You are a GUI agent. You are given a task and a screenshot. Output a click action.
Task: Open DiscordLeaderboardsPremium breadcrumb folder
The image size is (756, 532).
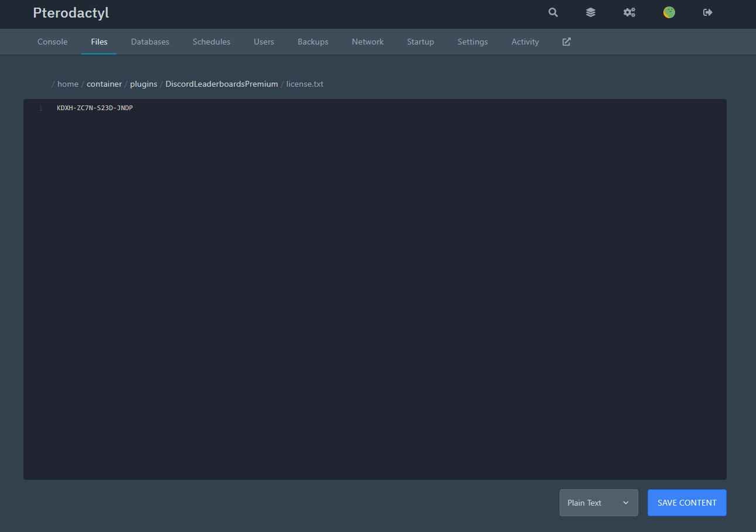click(222, 84)
